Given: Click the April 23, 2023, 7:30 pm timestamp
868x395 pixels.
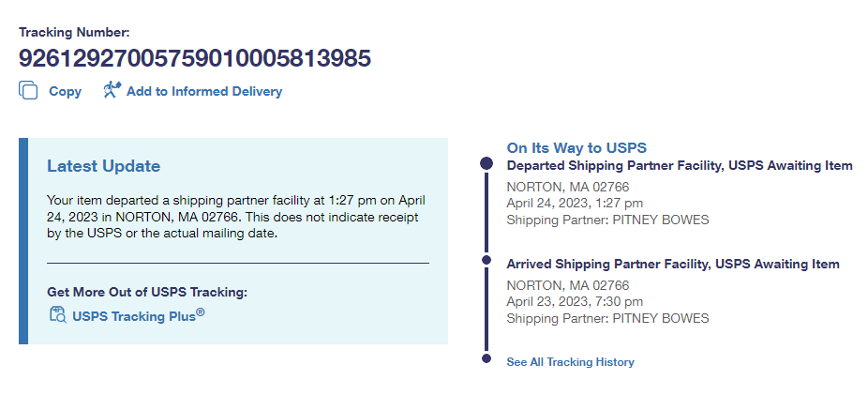Looking at the screenshot, I should [x=574, y=302].
